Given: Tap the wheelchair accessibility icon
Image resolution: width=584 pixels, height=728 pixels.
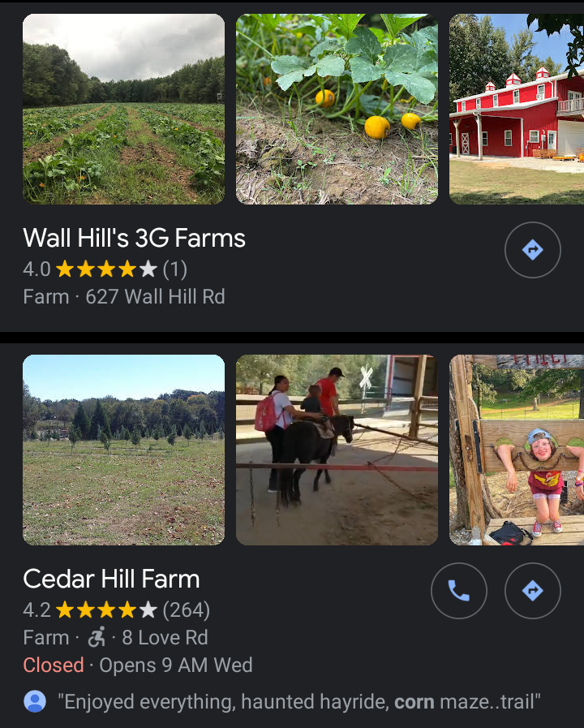Looking at the screenshot, I should 97,637.
